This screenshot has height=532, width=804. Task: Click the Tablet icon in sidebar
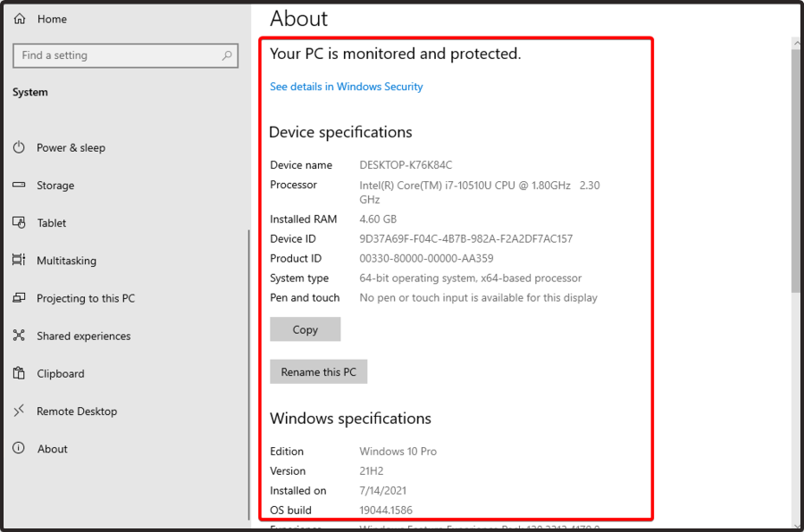(x=19, y=222)
